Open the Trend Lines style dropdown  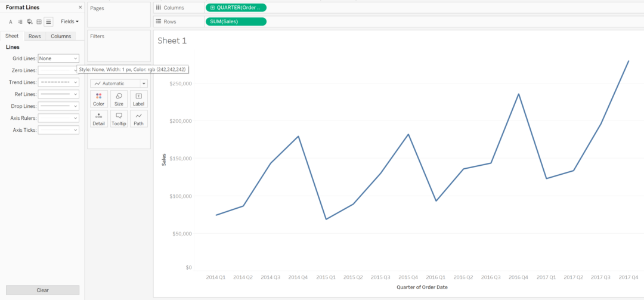58,82
